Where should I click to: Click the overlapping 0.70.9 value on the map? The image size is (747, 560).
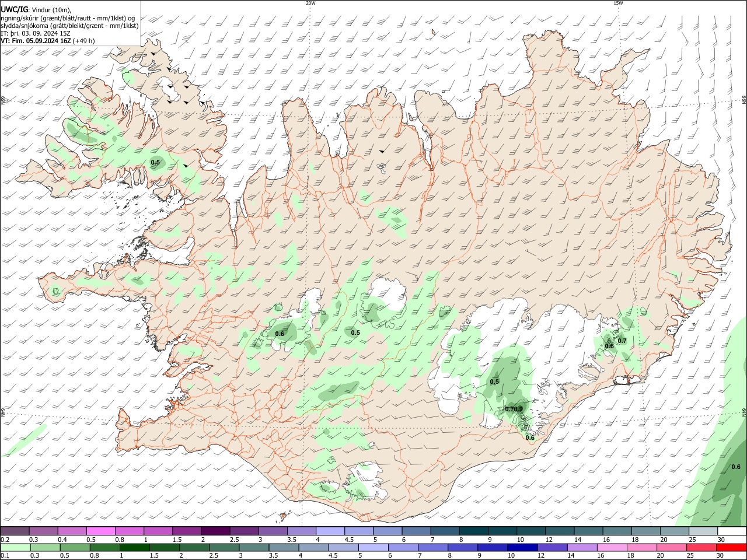point(514,409)
